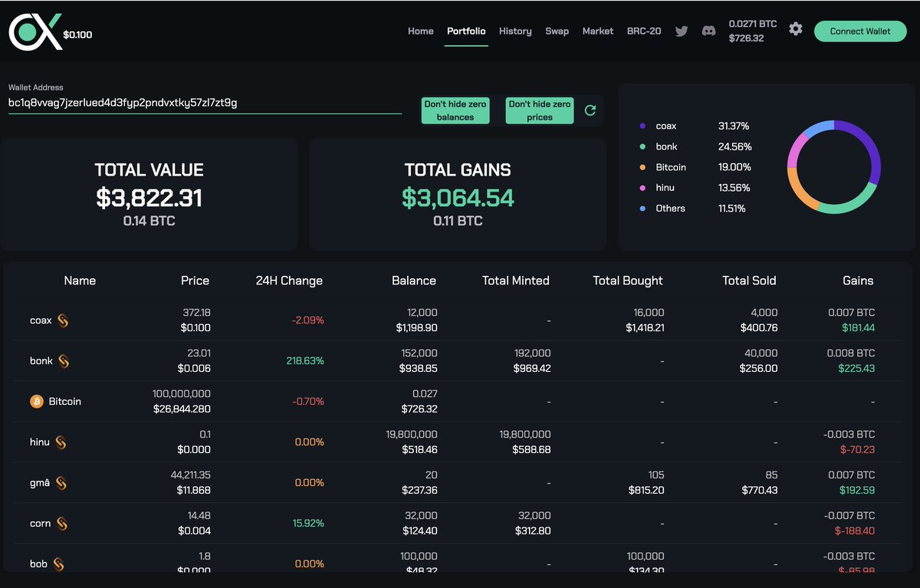Click the green bonk legend dot
This screenshot has height=588, width=920.
(x=642, y=147)
